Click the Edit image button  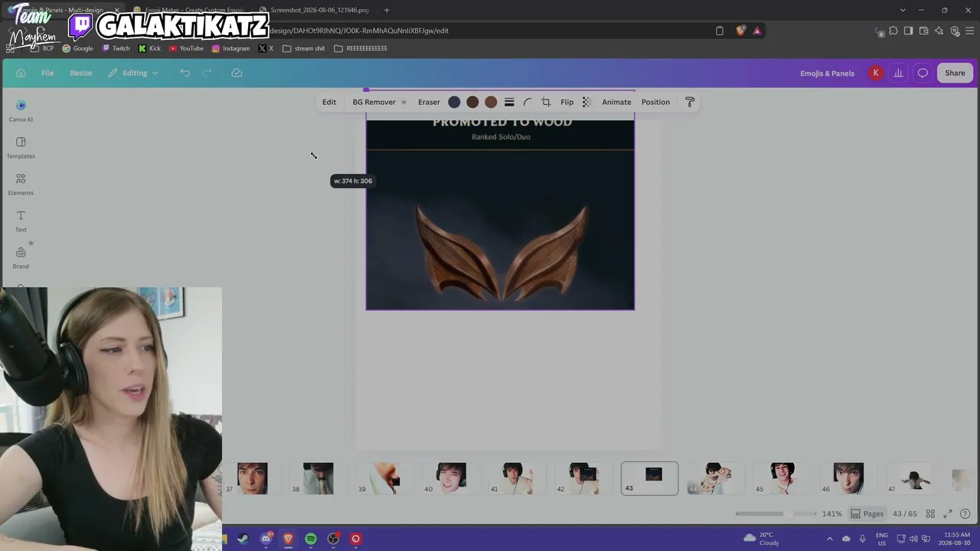tap(329, 102)
